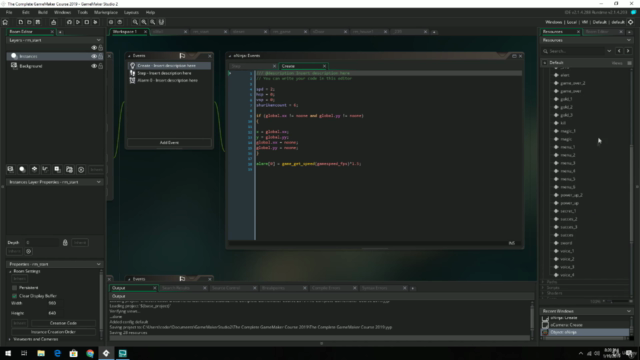Open File Explorer from taskbar
640x360 pixels.
41,353
